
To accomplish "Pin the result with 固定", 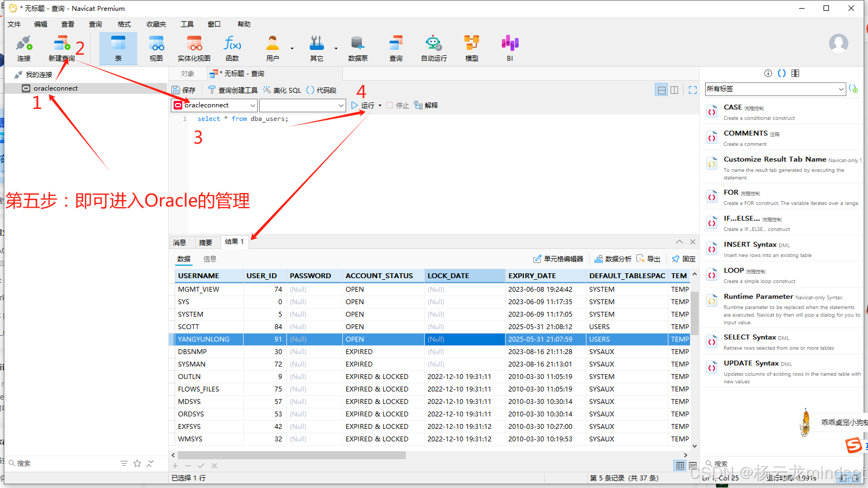I will [684, 259].
